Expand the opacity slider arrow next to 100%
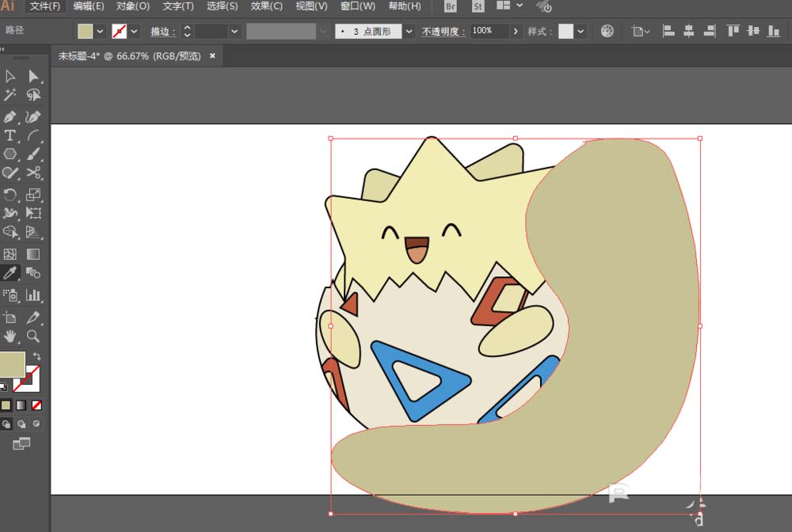Image resolution: width=792 pixels, height=532 pixels. pos(516,32)
